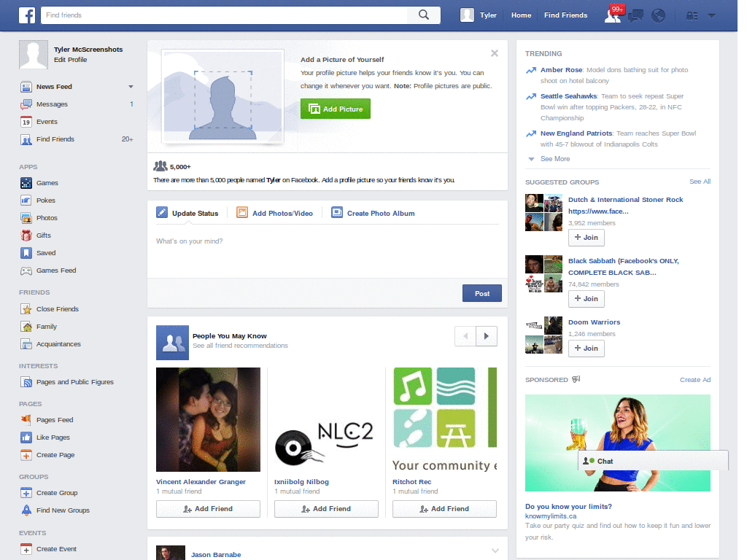Click the Create Page plus icon
747x560 pixels.
point(26,455)
